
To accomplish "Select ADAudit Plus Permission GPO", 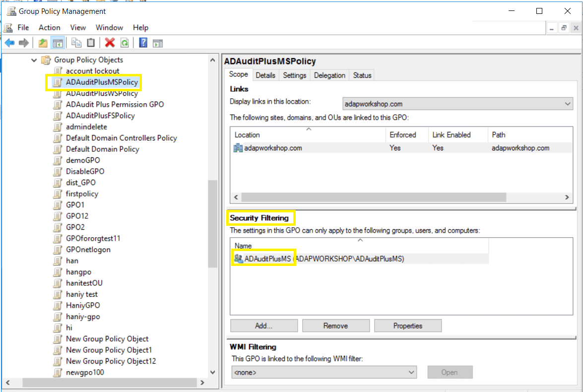I will [115, 105].
